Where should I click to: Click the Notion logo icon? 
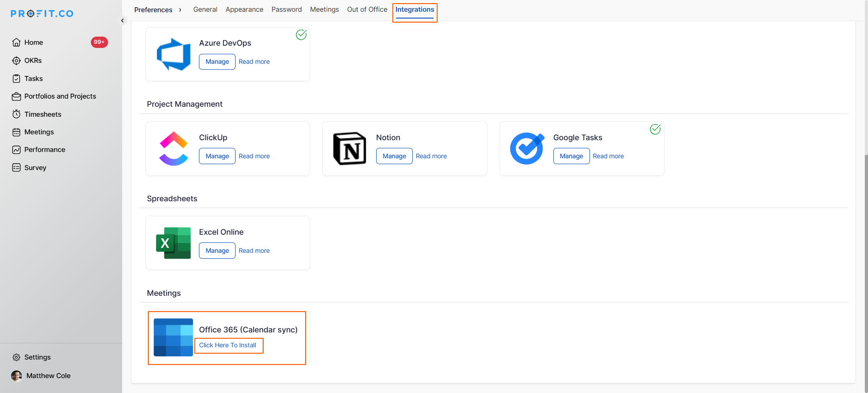349,149
